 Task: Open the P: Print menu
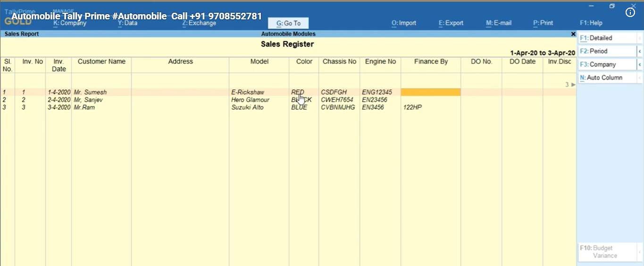[x=543, y=23]
